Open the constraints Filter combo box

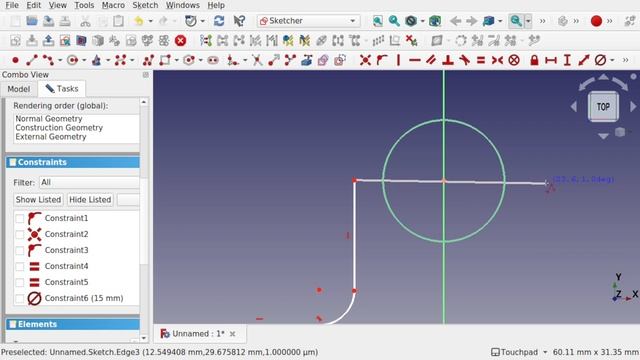tap(89, 182)
